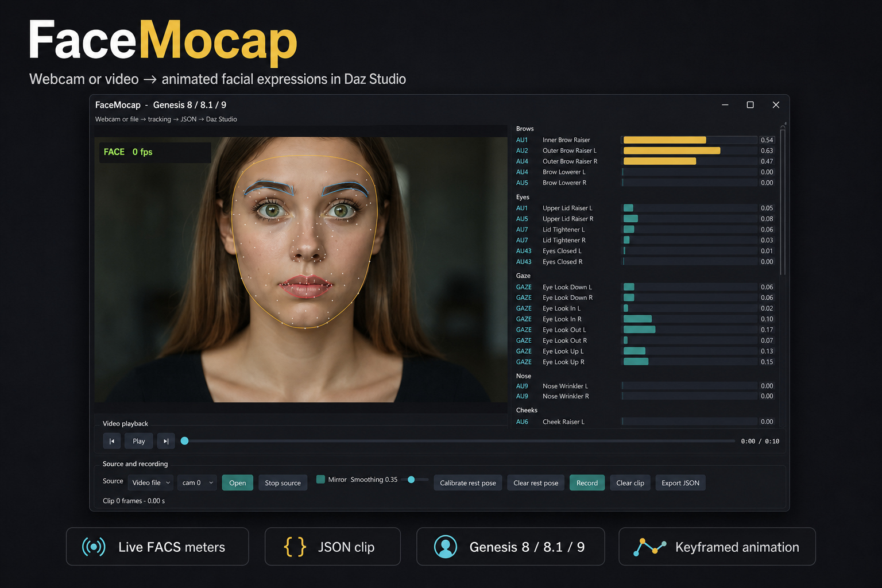
Task: Click Export JSON
Action: coord(680,482)
